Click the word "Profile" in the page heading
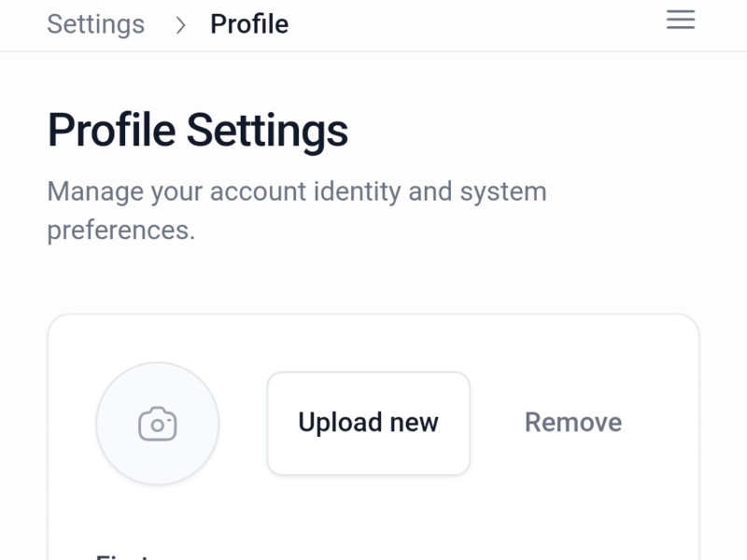This screenshot has height=560, width=747. click(112, 131)
